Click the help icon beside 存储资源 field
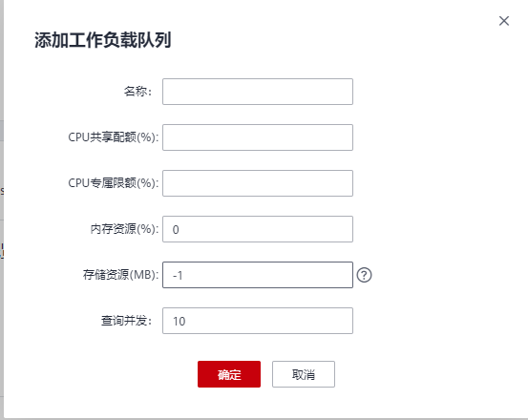The height and width of the screenshot is (420, 528). [364, 275]
